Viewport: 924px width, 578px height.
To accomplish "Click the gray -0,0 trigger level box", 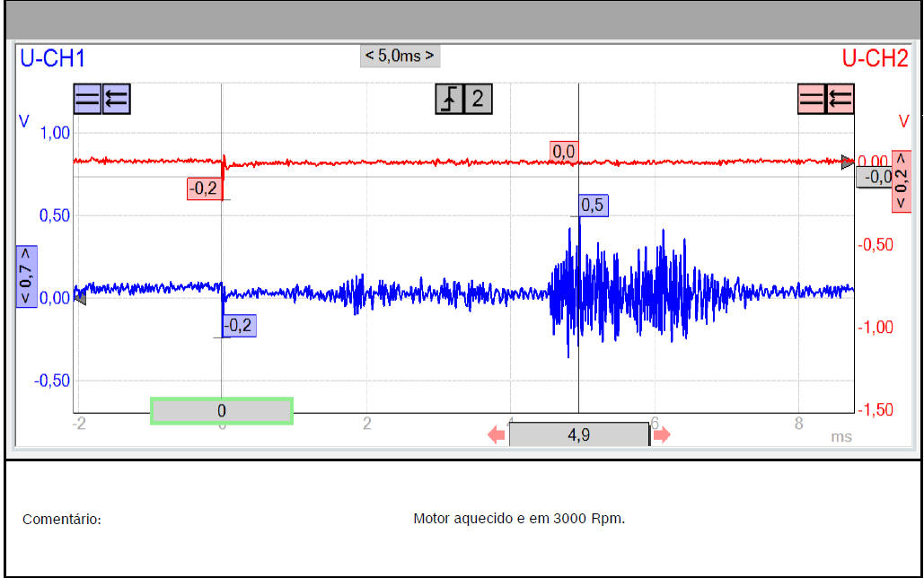I will [874, 178].
